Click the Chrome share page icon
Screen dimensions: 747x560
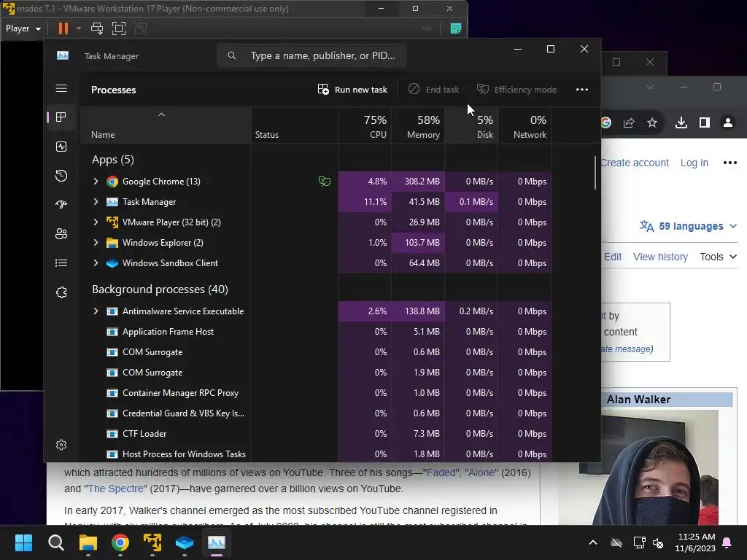629,122
